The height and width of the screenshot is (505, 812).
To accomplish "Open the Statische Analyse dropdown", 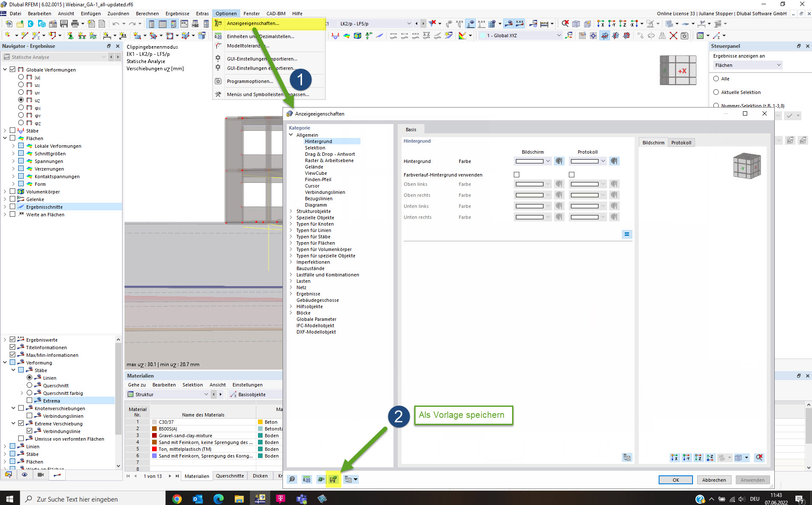I will (x=55, y=57).
